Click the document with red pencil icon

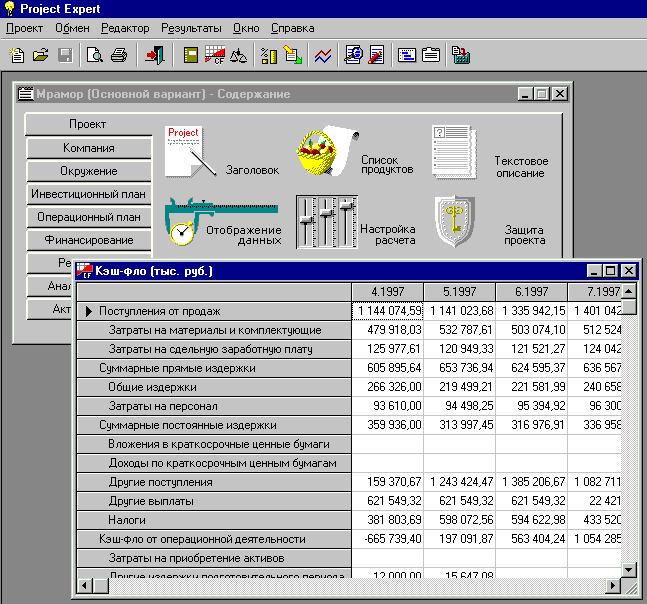pos(377,55)
